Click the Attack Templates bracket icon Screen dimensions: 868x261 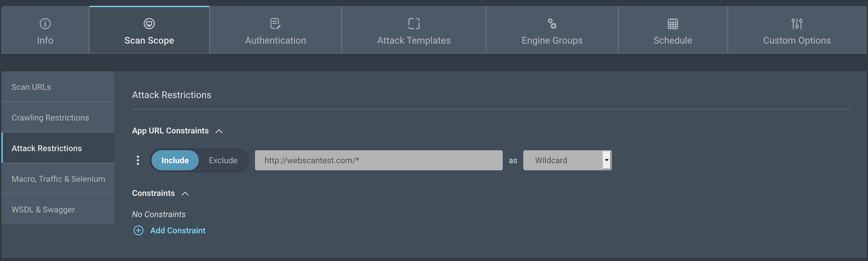[414, 24]
